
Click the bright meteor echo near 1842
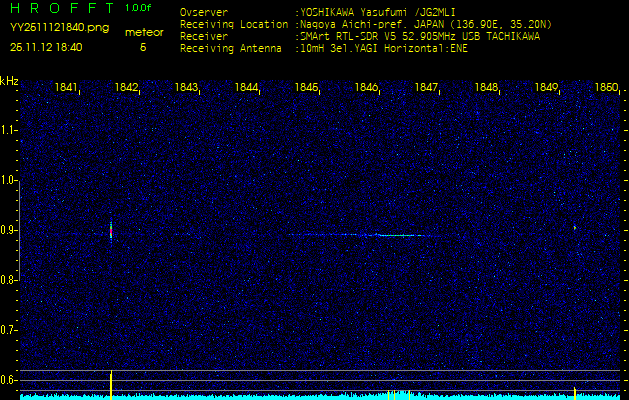[110, 230]
